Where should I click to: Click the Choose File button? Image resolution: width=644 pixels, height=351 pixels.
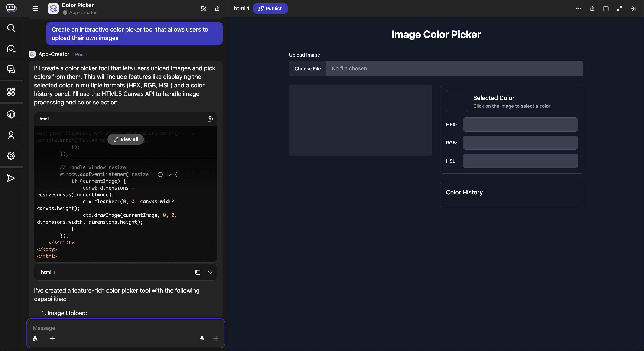308,68
